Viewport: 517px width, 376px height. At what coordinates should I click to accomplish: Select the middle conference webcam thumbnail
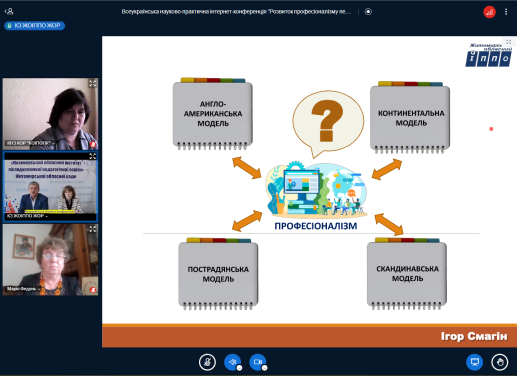click(x=50, y=187)
